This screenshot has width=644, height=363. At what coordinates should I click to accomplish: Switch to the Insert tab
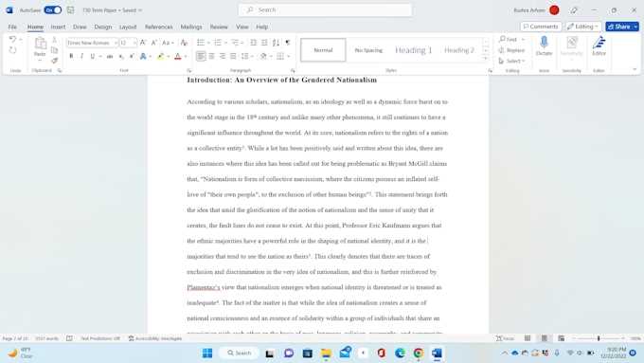click(x=58, y=27)
